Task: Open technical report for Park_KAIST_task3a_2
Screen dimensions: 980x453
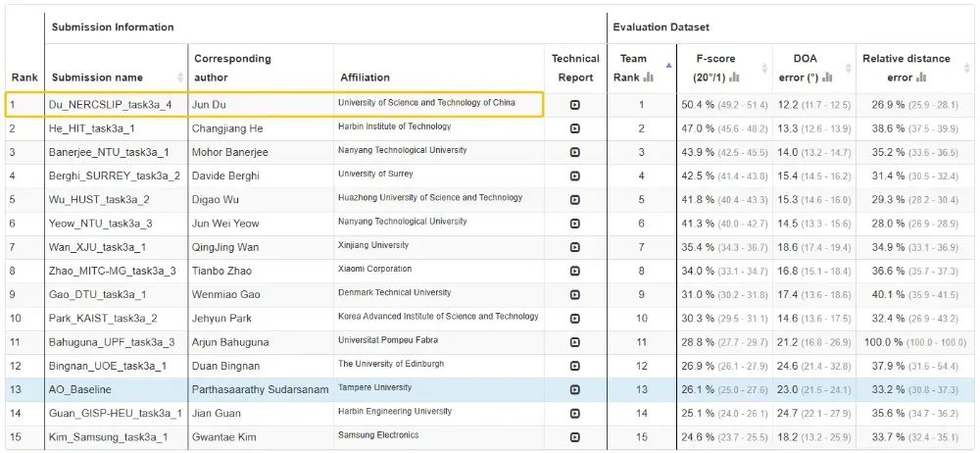Action: [574, 318]
